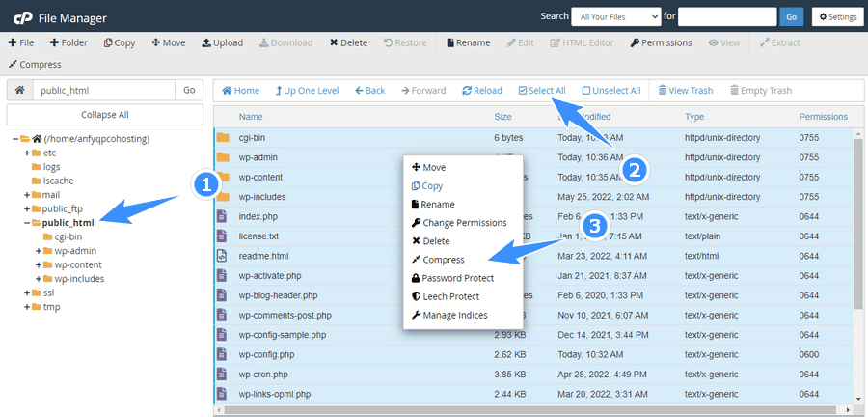This screenshot has height=417, width=868.
Task: Expand the tmp folder in tree
Action: 27,307
